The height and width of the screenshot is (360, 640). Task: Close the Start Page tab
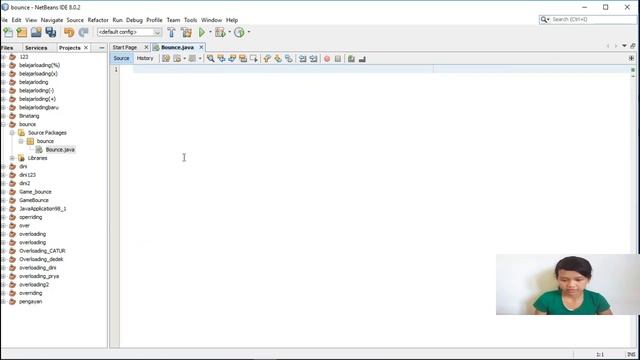(x=146, y=47)
